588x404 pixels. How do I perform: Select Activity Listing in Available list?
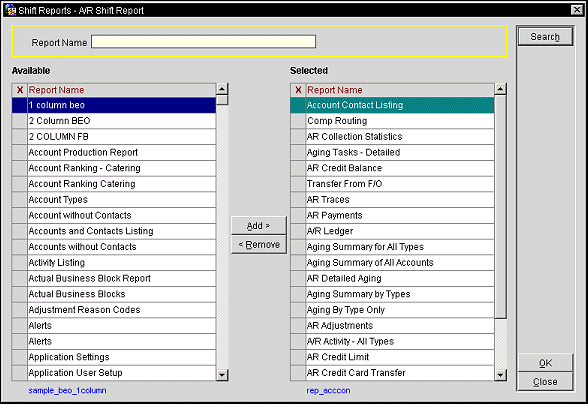(122, 263)
